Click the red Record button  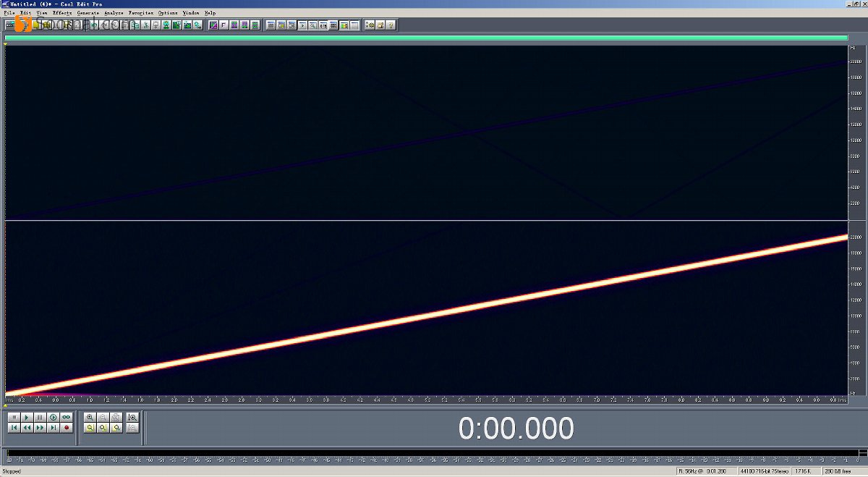coord(67,428)
